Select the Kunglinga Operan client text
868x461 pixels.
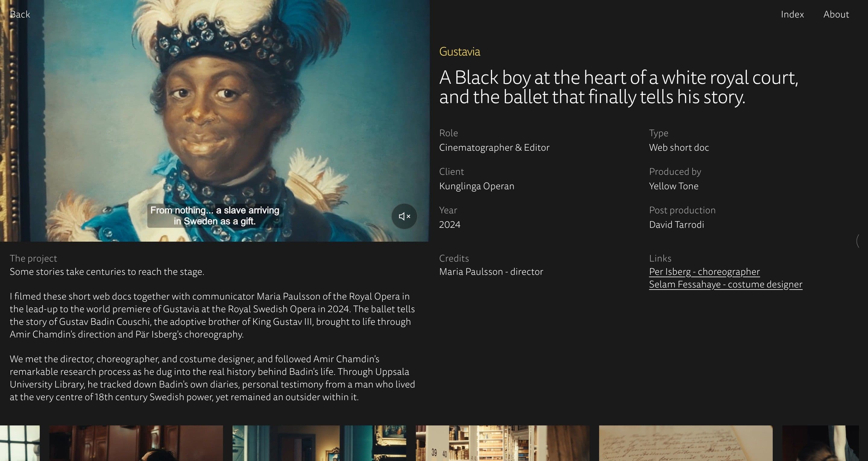pyautogui.click(x=476, y=186)
